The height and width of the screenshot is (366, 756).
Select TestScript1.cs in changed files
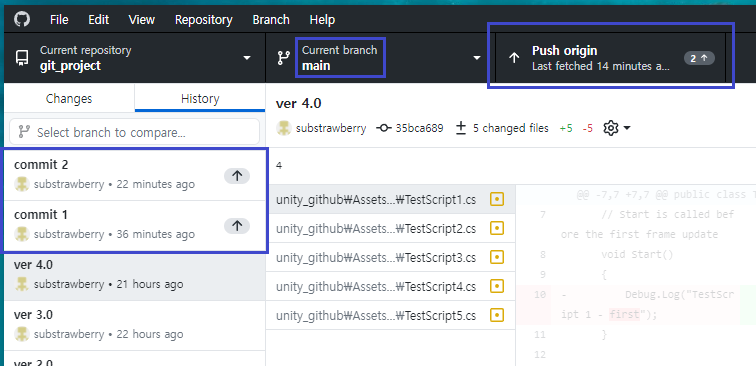tap(391, 199)
